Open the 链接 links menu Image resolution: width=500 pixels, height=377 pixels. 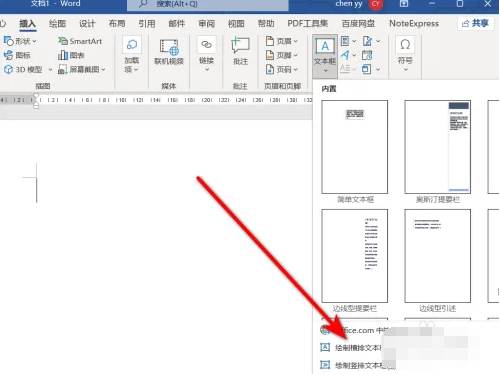[x=206, y=55]
